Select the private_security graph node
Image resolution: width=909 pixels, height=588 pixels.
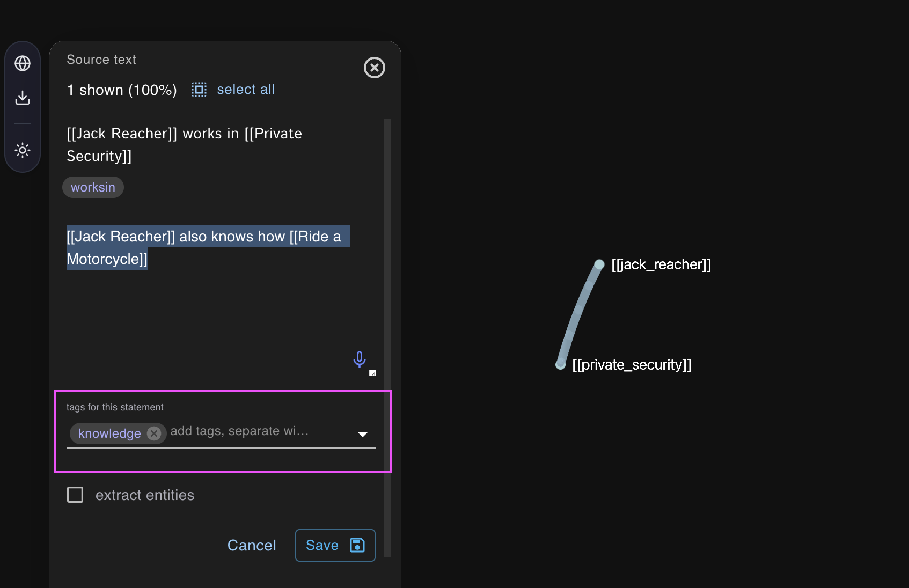point(561,365)
